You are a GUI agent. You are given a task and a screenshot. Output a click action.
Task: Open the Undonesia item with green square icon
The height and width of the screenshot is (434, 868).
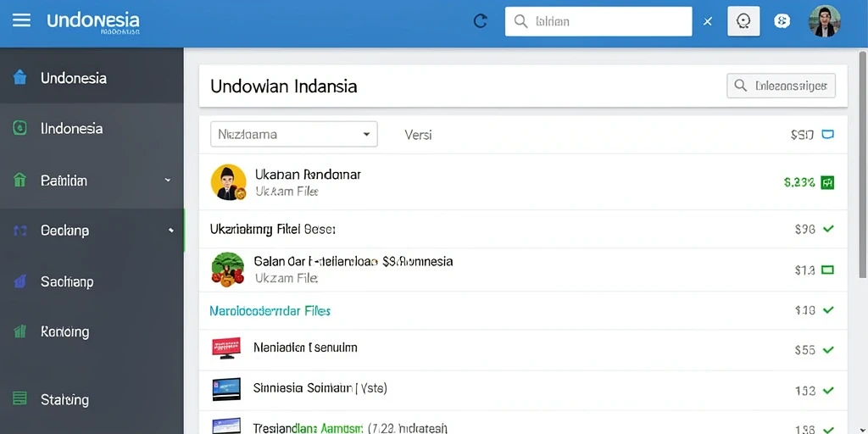click(92, 129)
